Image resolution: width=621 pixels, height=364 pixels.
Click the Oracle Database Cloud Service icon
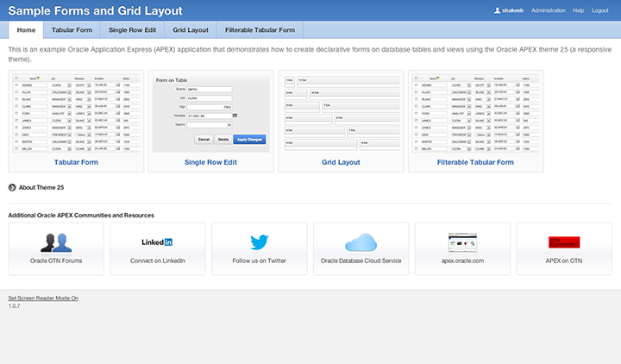[361, 242]
